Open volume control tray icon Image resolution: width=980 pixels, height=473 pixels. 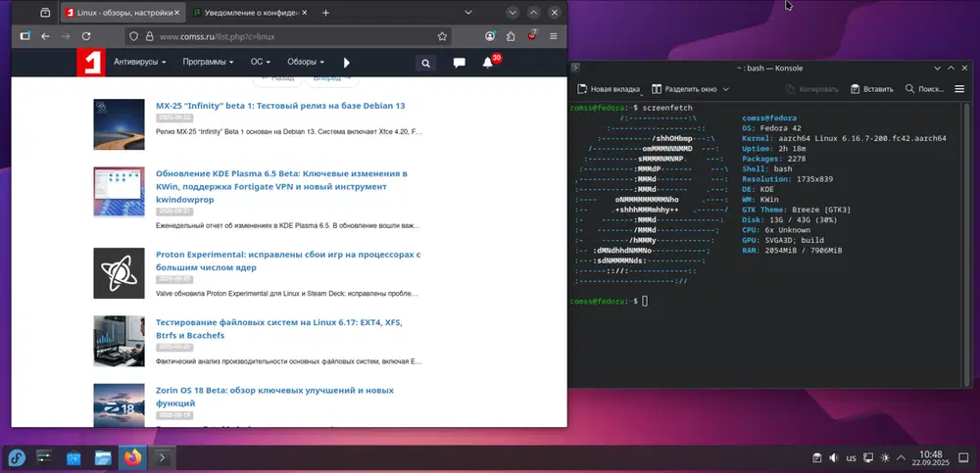point(833,458)
